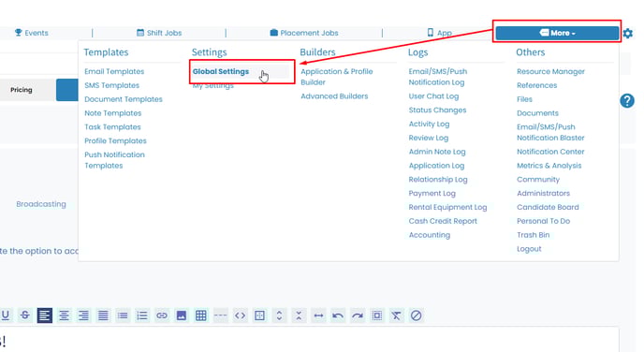Go to the Placement Jobs tab
This screenshot has width=644, height=352.
tap(304, 33)
